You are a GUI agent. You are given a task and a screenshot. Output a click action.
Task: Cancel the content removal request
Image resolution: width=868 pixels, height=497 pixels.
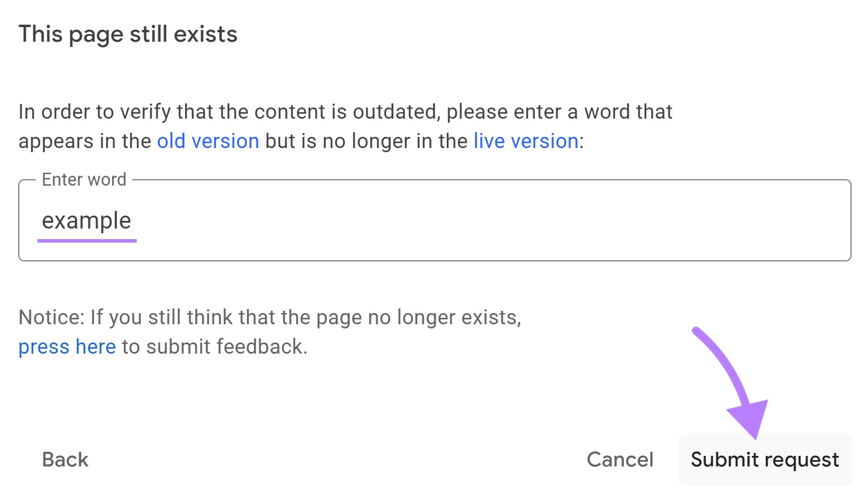coord(620,459)
